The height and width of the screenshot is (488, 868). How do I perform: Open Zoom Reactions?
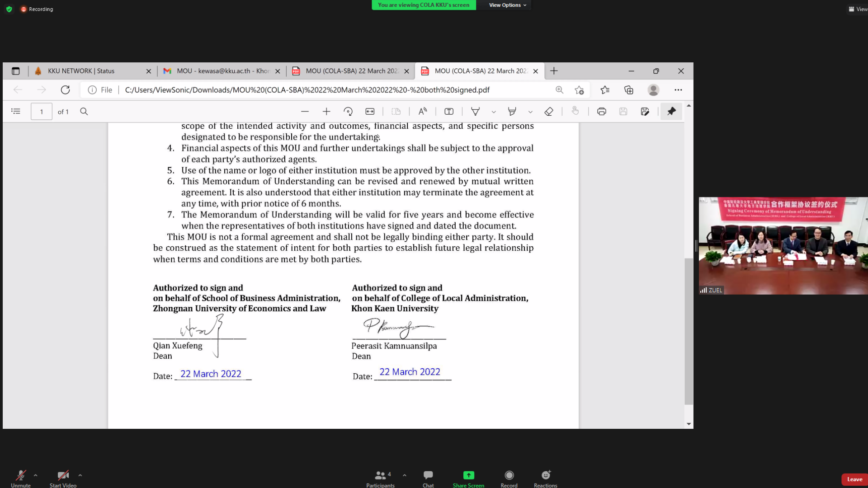coord(546,479)
